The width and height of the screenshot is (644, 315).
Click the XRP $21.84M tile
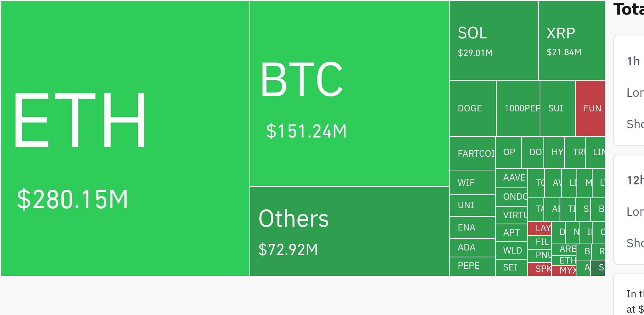click(572, 40)
